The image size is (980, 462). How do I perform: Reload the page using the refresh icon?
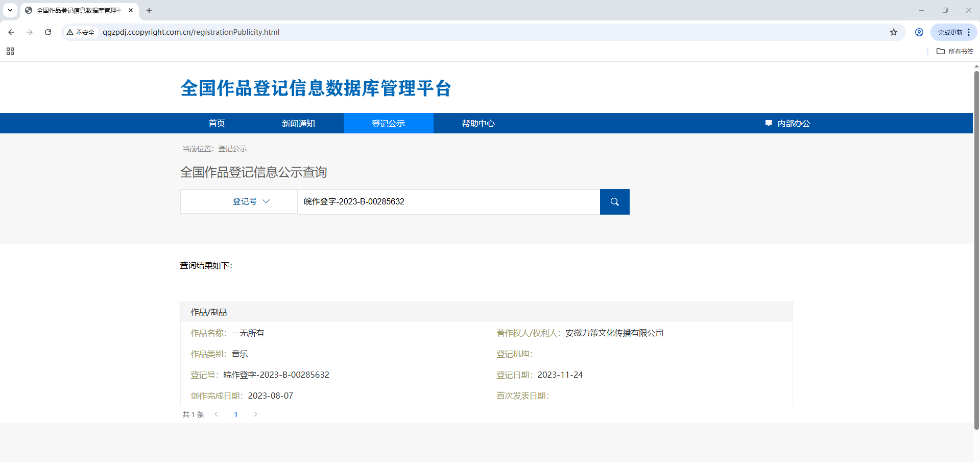coord(48,32)
